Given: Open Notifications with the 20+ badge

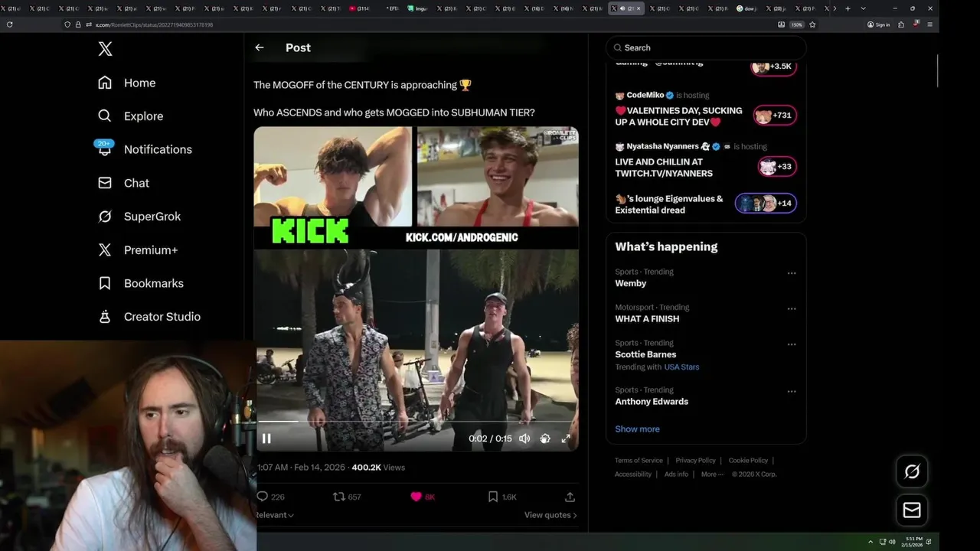Looking at the screenshot, I should pos(145,149).
